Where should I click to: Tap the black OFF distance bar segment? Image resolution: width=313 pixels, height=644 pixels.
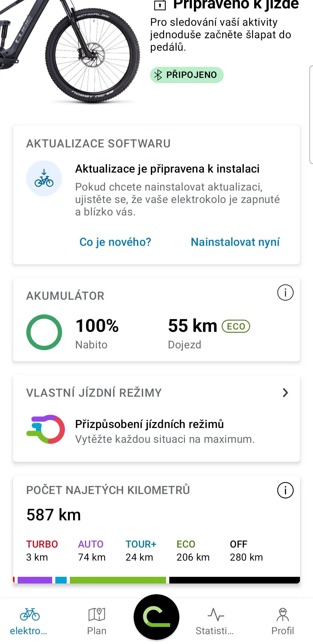234,580
